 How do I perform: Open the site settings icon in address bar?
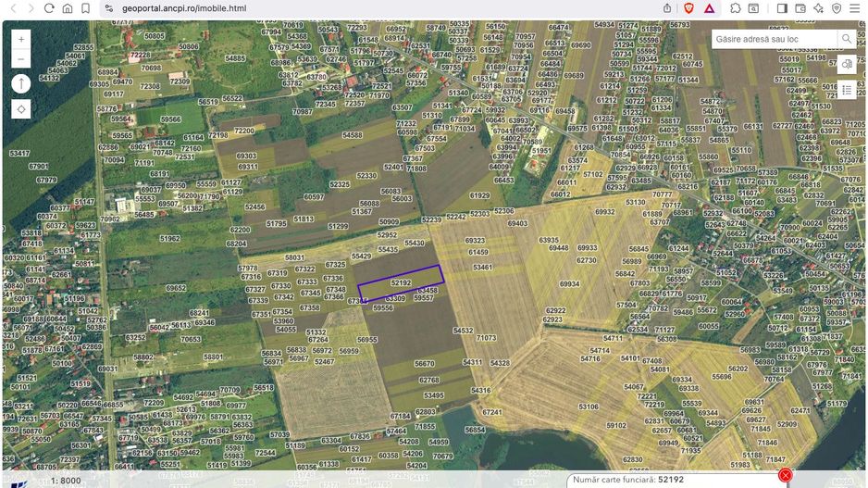coord(108,8)
